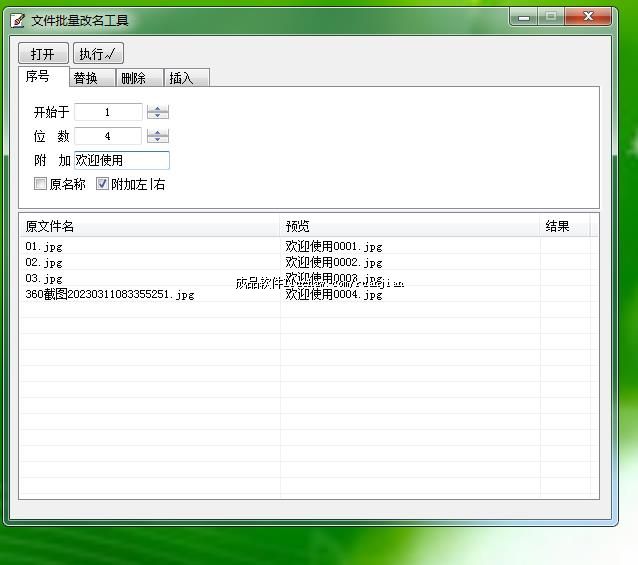Image resolution: width=638 pixels, height=565 pixels.
Task: Switch to the 替换 tab
Action: pyautogui.click(x=92, y=78)
